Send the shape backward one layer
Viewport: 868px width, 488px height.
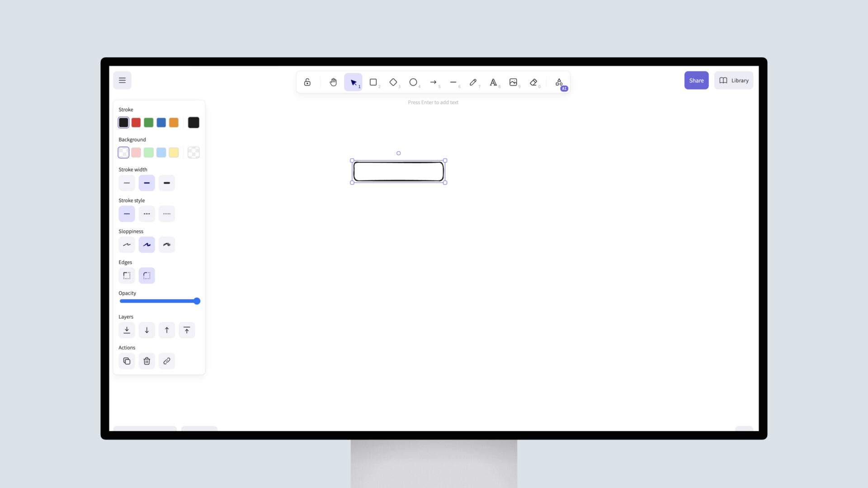coord(147,330)
